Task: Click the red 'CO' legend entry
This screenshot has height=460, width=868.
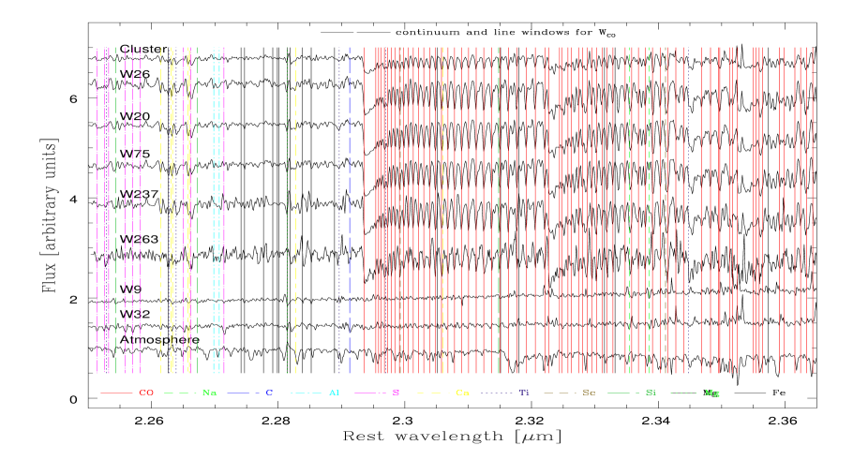Action: coord(146,393)
